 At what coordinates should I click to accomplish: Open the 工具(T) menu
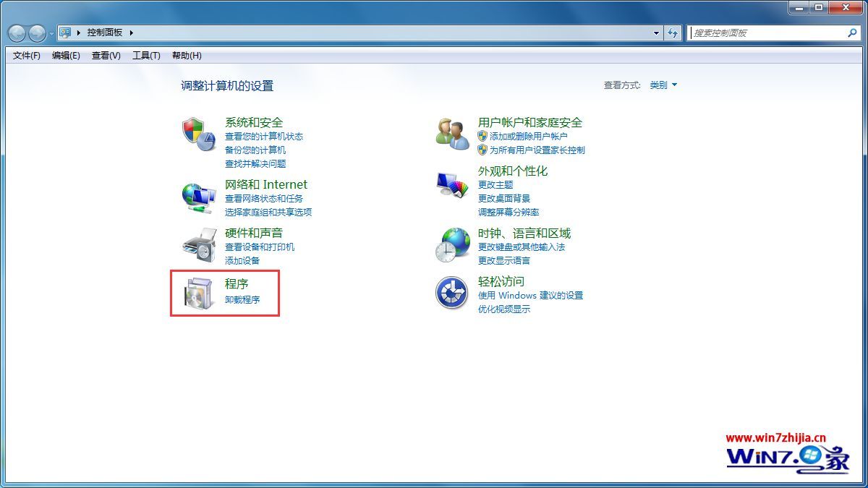coord(146,56)
